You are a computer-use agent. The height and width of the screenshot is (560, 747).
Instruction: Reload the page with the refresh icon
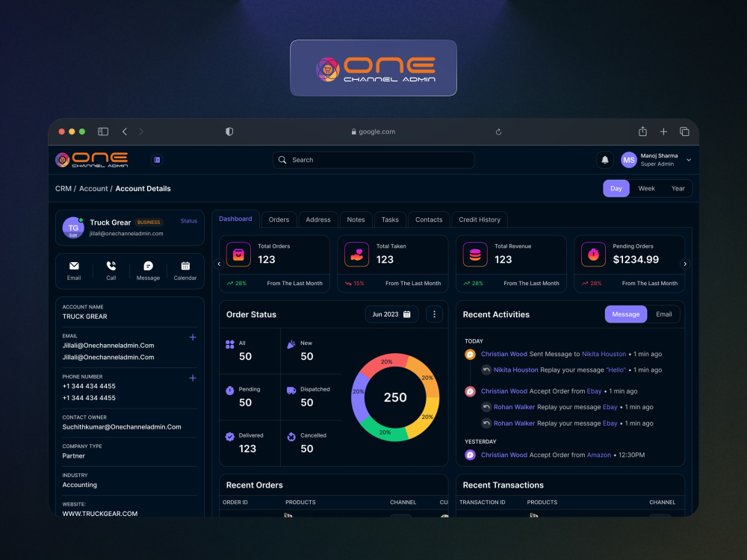[x=498, y=132]
